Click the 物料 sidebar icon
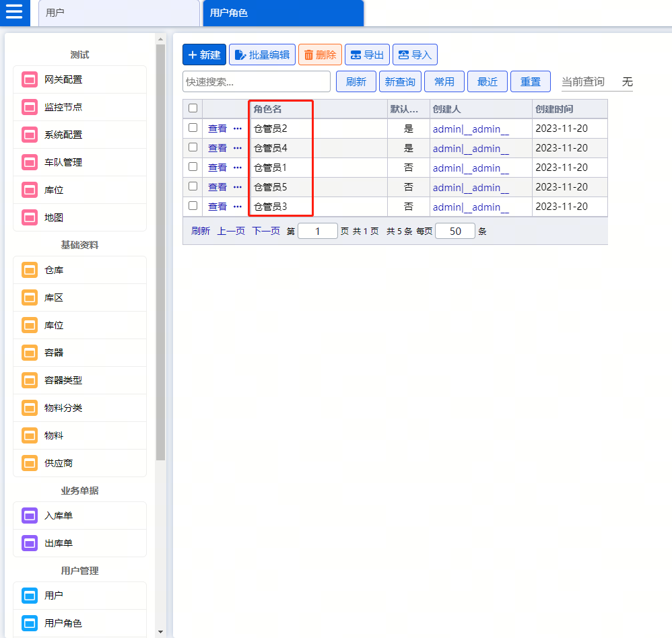 30,435
